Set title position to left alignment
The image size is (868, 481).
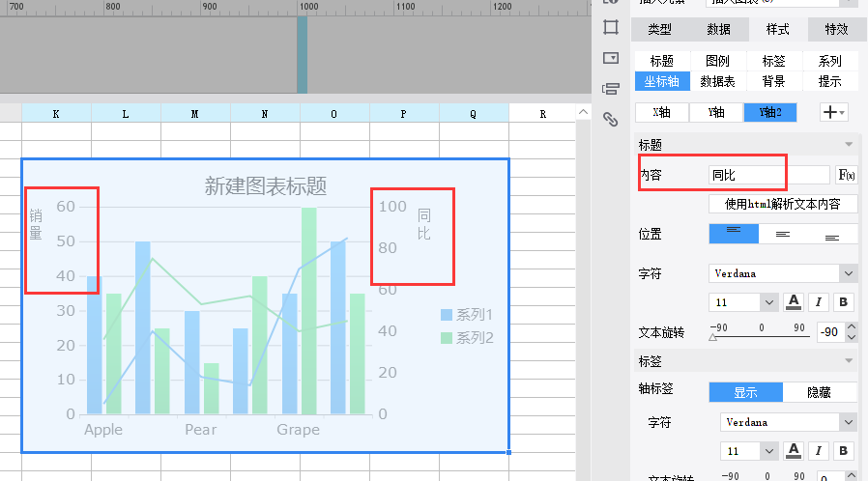click(x=734, y=234)
